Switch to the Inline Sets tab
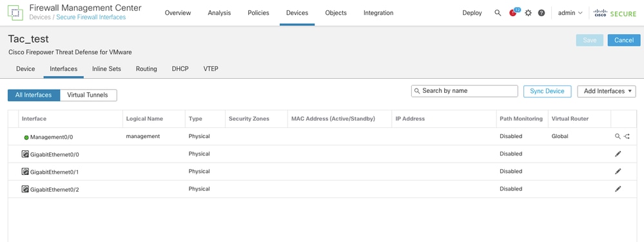This screenshot has width=644, height=242. click(x=107, y=68)
